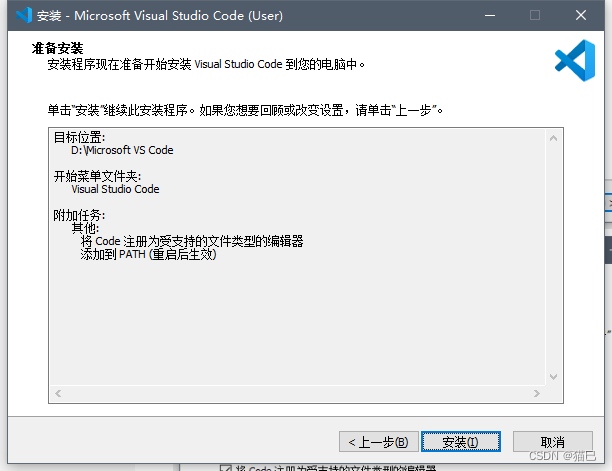Go back with the <上一步(B) button
612x471 pixels.
point(378,442)
